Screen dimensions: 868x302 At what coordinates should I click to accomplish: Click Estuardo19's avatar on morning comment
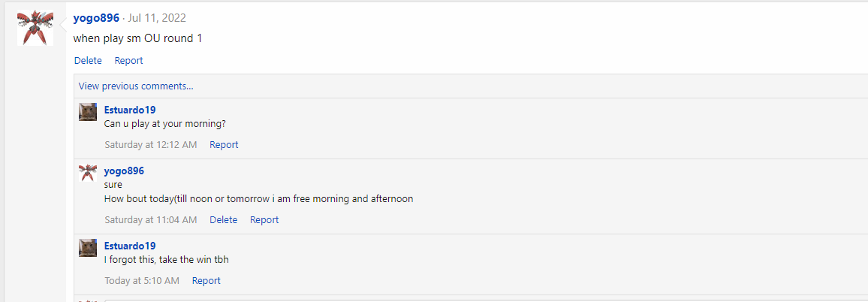88,112
